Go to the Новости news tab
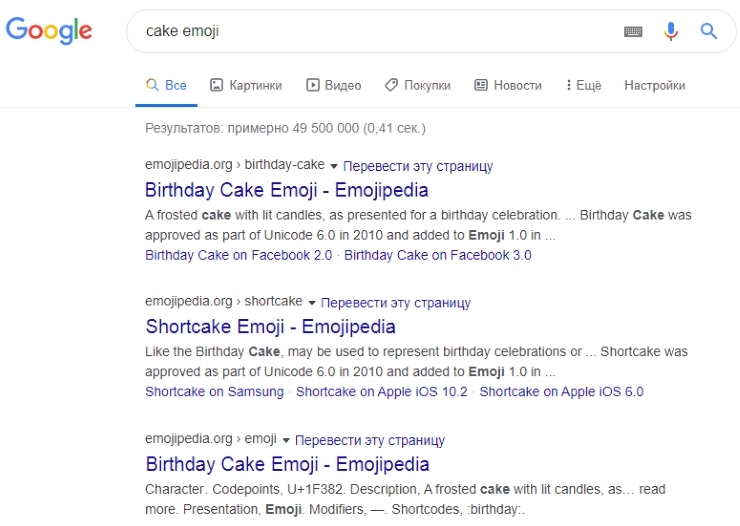 (508, 86)
